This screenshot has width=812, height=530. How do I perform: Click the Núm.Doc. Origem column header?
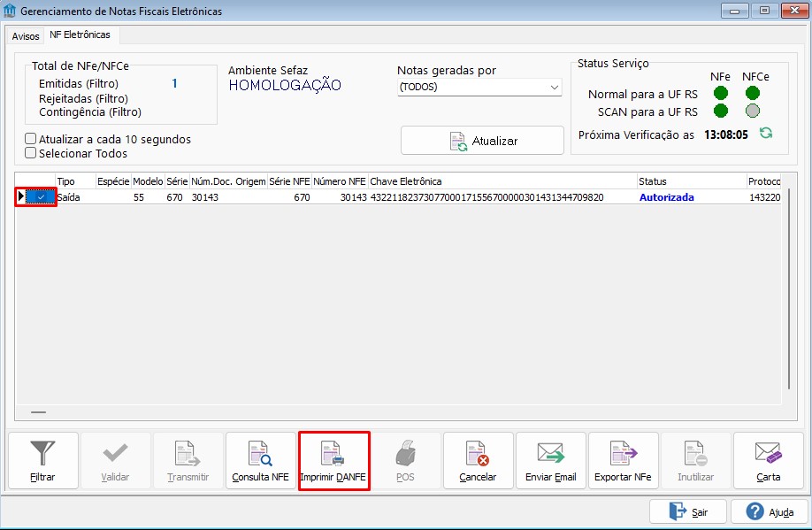click(228, 181)
